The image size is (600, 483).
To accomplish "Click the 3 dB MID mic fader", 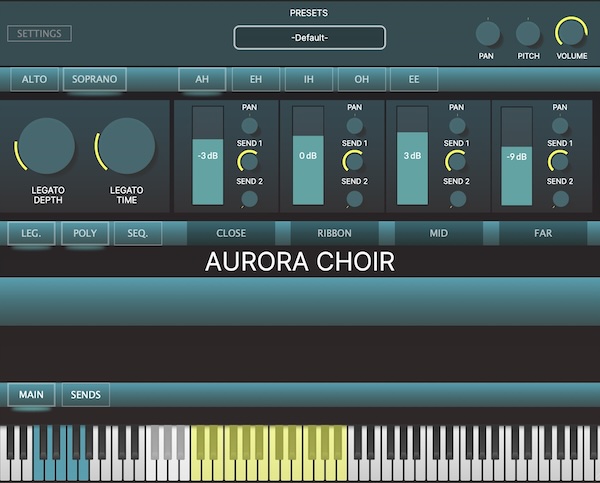I will 412,156.
